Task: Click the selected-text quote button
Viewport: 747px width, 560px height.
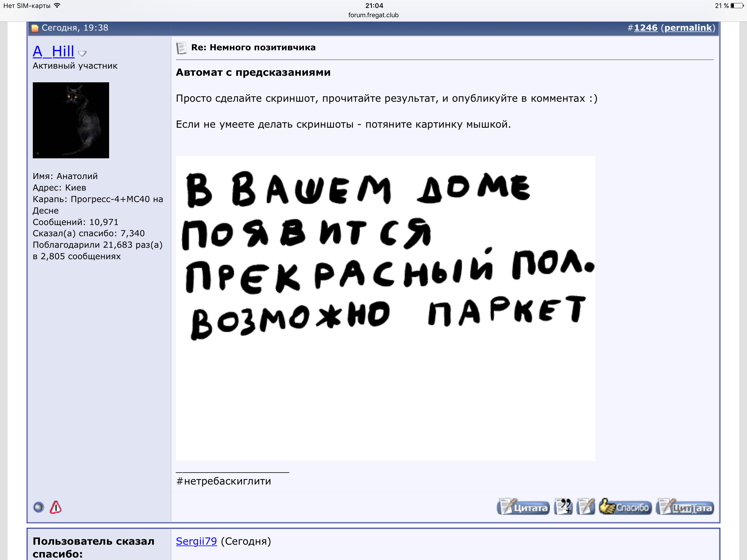Action: tap(685, 507)
